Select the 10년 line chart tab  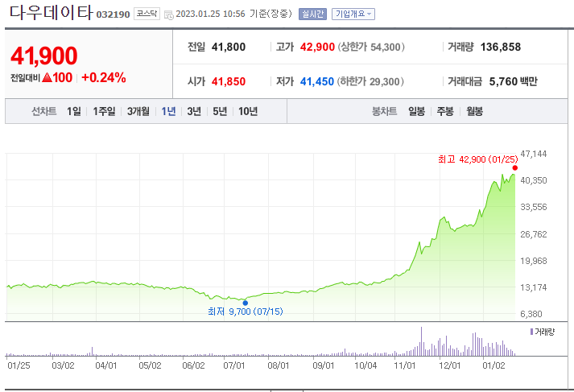[x=248, y=111]
